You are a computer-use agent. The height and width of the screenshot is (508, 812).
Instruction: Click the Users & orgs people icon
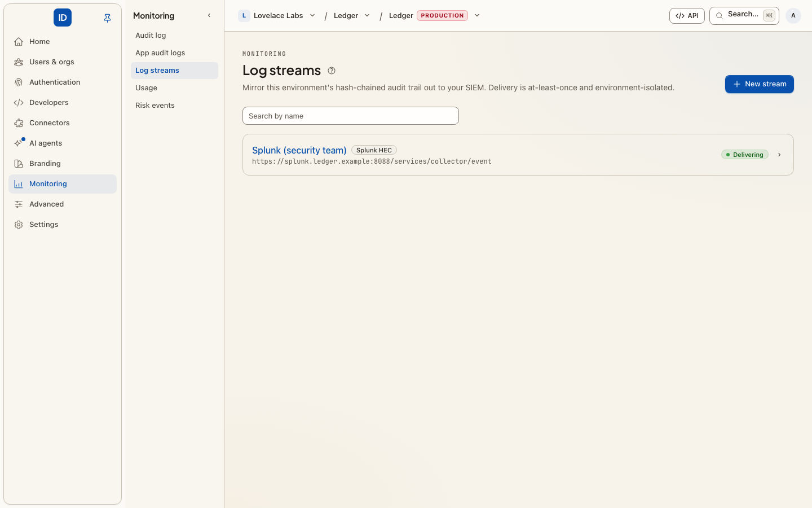tap(19, 62)
